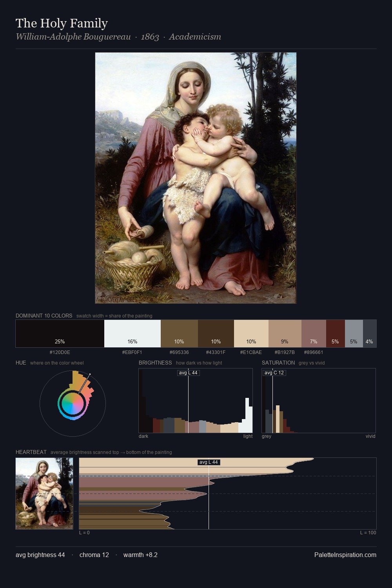This screenshot has width=392, height=588.
Task: Click warmth +8.2 in footer
Action: (x=140, y=555)
